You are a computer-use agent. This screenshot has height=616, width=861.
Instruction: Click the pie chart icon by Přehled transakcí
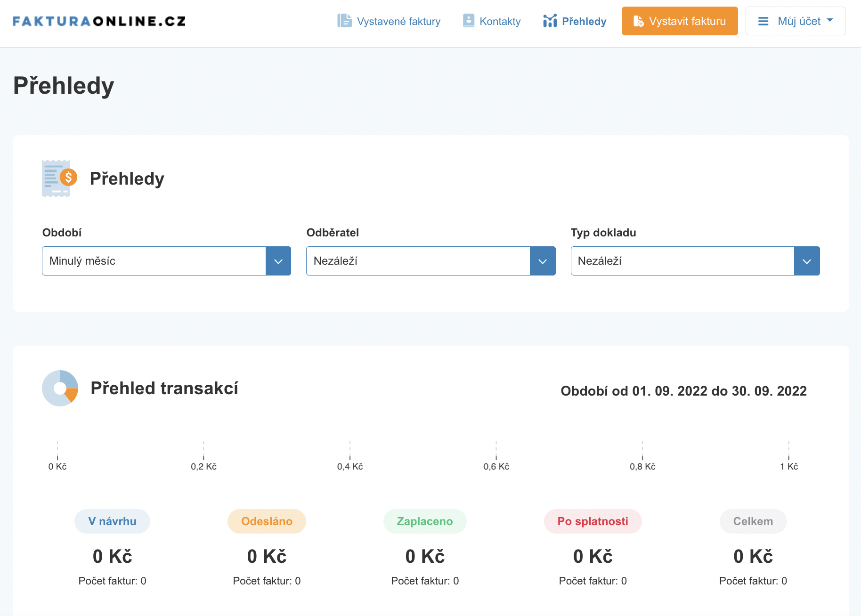[60, 388]
